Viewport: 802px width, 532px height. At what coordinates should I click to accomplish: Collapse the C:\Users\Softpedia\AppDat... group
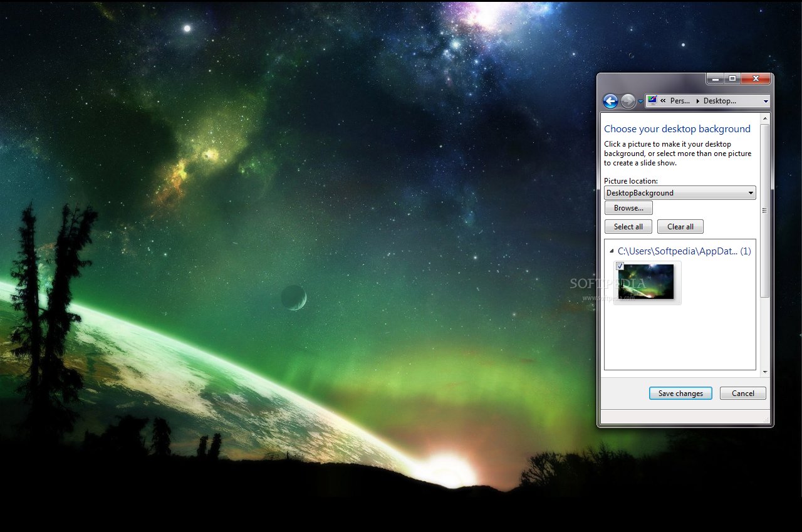612,251
